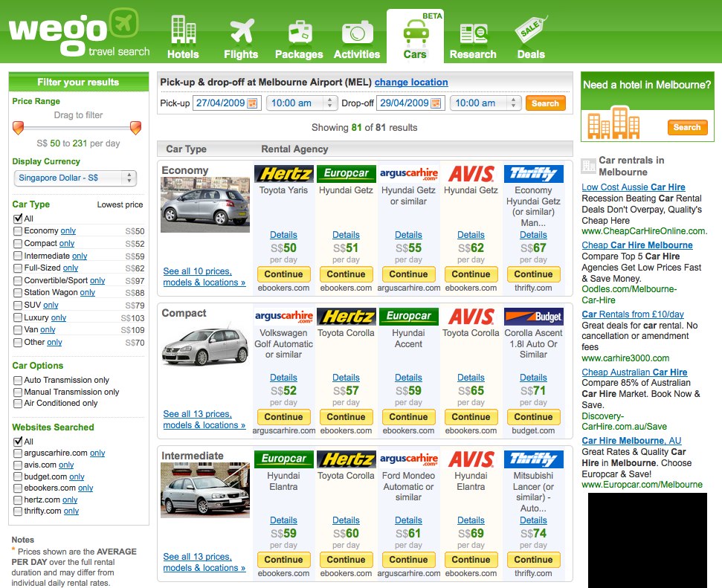Viewport: 722px width, 588px height.
Task: Click the Thrifty logo in Economy row
Action: click(534, 174)
